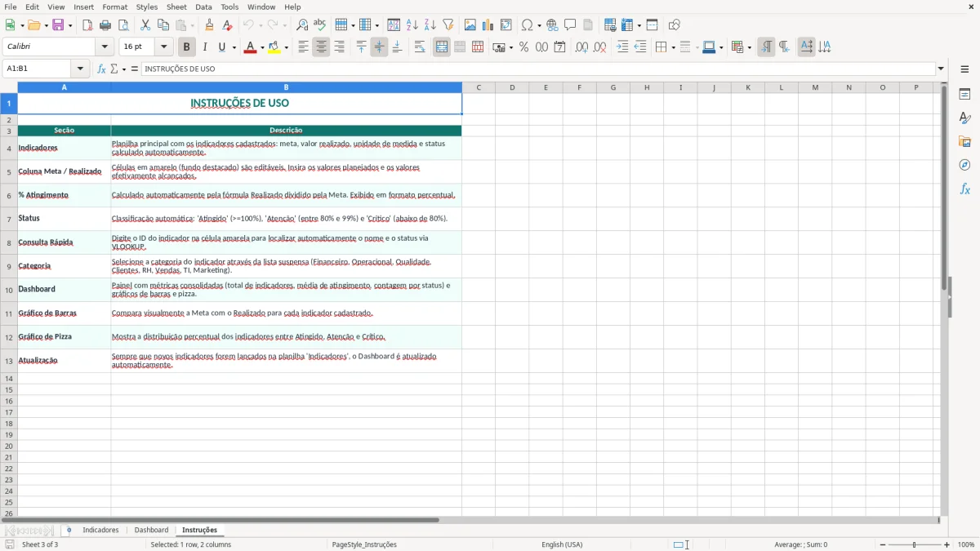Screen dimensions: 980x551
Task: Open sidebar Gallery deck icon
Action: [965, 142]
